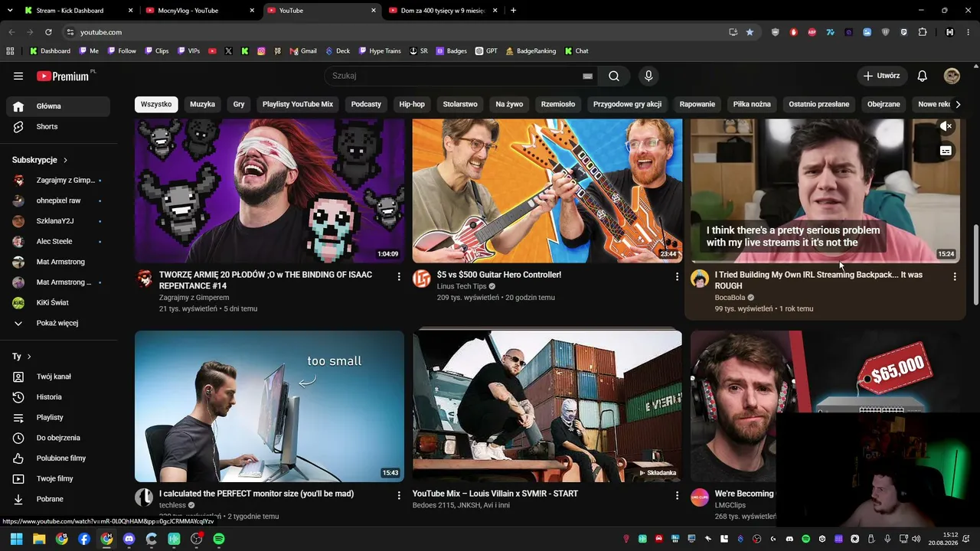Open the Binding of Isaac video thumbnail
The width and height of the screenshot is (980, 551).
pos(269,191)
